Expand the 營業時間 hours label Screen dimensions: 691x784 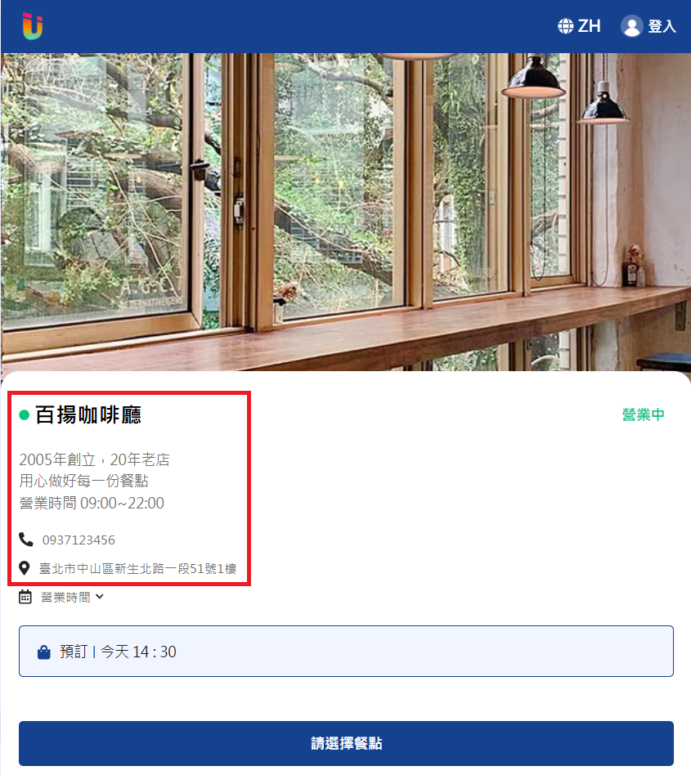coord(65,597)
